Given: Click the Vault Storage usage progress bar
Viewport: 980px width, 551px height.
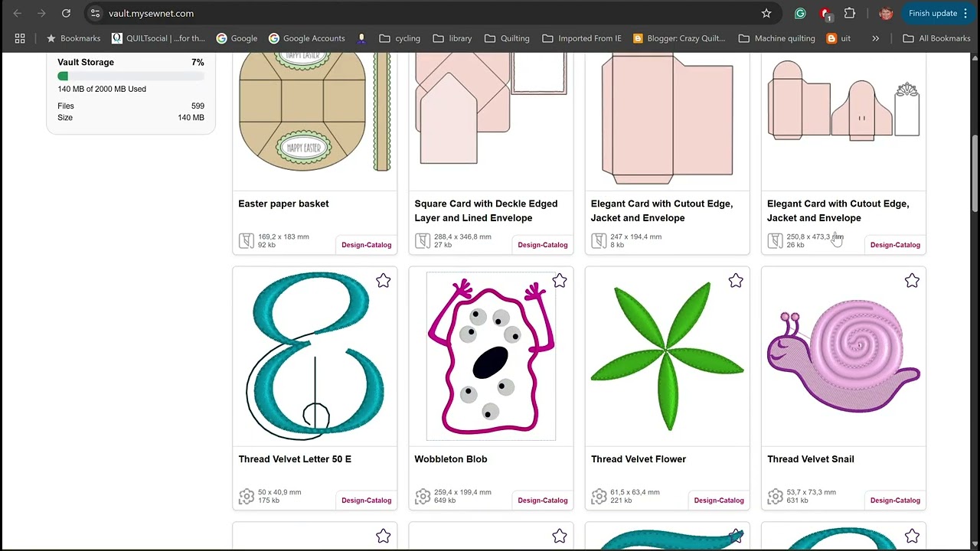Looking at the screenshot, I should (130, 76).
